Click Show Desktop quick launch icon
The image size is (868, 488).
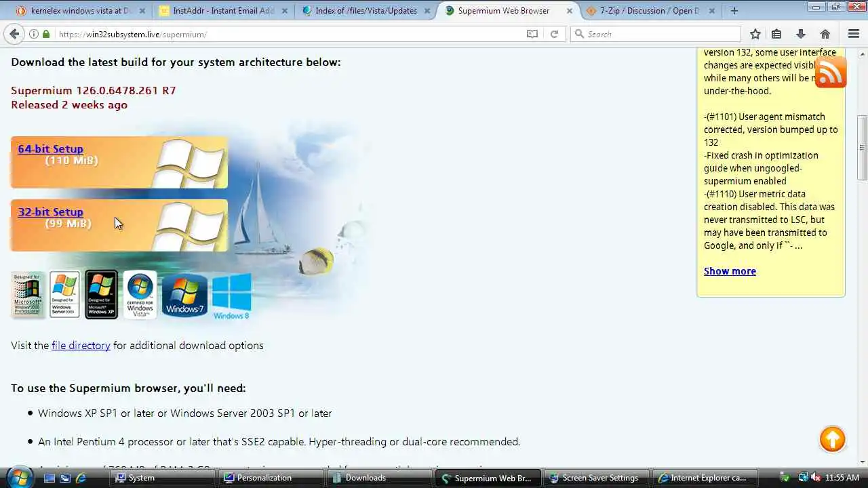[50, 478]
